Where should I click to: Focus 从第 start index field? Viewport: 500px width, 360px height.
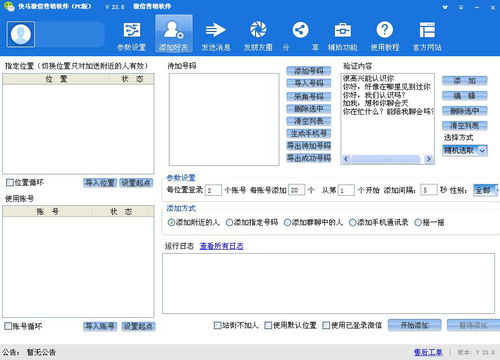point(346,190)
